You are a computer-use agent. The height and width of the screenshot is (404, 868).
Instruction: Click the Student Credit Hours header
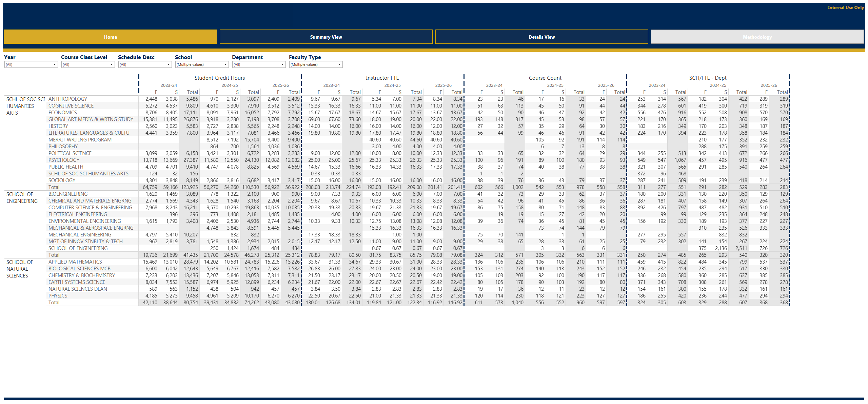(x=219, y=78)
